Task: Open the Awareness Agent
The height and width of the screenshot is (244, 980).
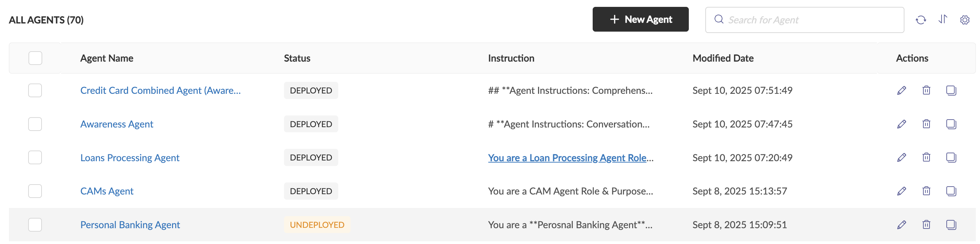Action: coord(117,124)
